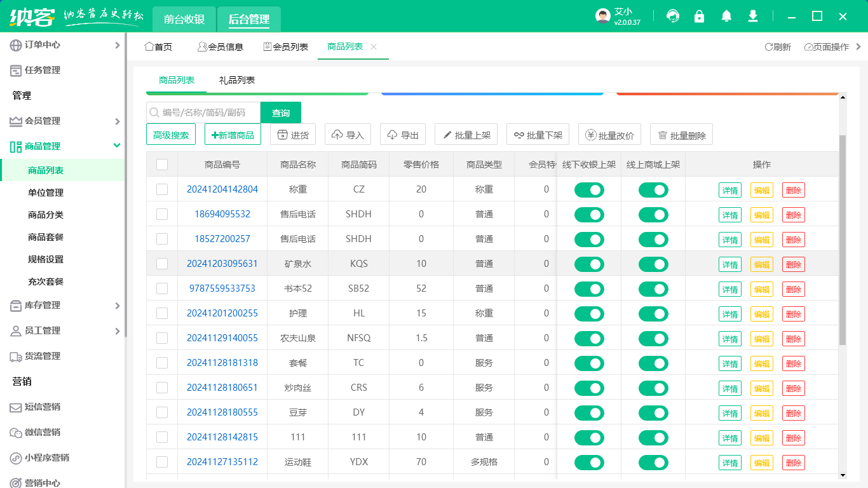Click the 库存管理 box icon
The image size is (868, 488).
click(16, 306)
